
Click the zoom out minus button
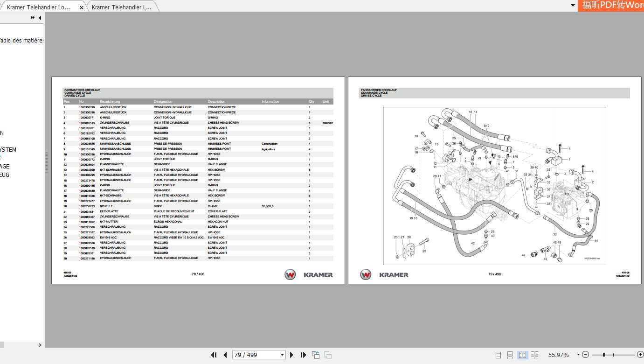click(586, 355)
